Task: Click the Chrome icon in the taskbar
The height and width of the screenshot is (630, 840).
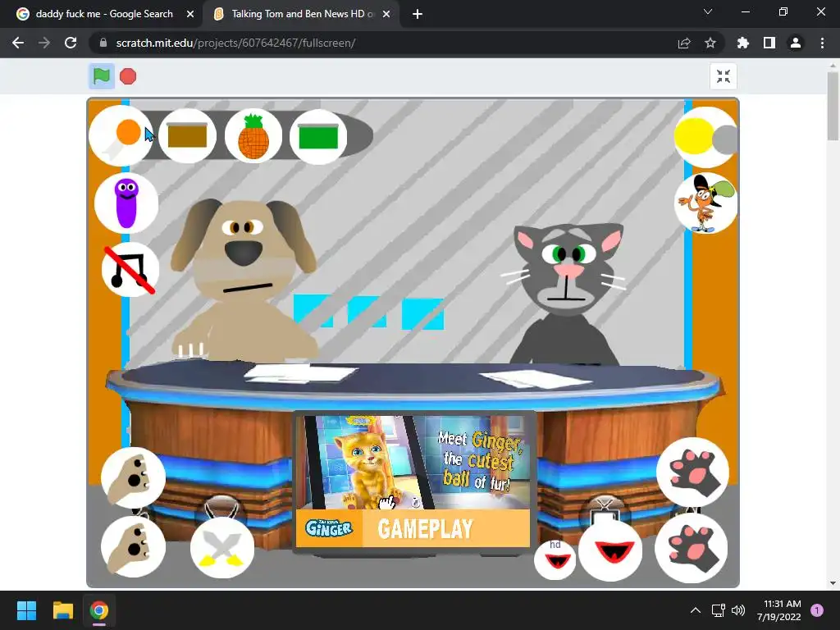Action: click(99, 610)
